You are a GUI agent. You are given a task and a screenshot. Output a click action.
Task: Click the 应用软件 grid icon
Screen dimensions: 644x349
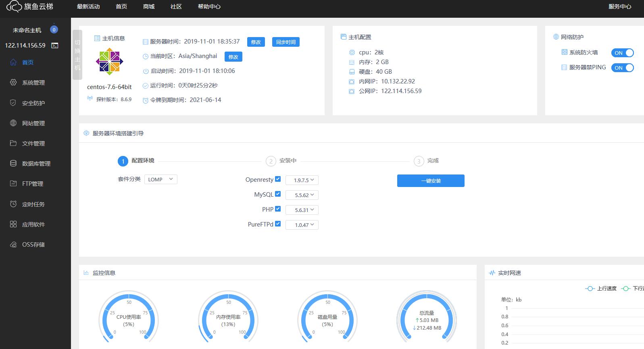coord(13,224)
